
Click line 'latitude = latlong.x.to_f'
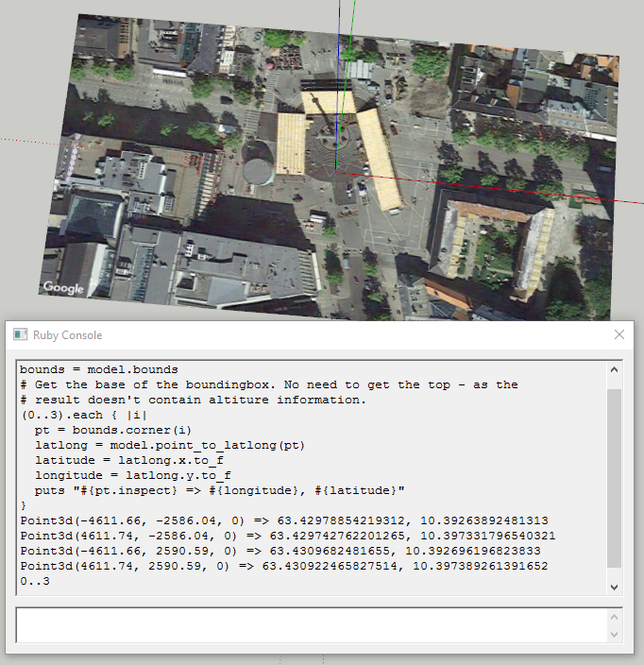coord(128,461)
